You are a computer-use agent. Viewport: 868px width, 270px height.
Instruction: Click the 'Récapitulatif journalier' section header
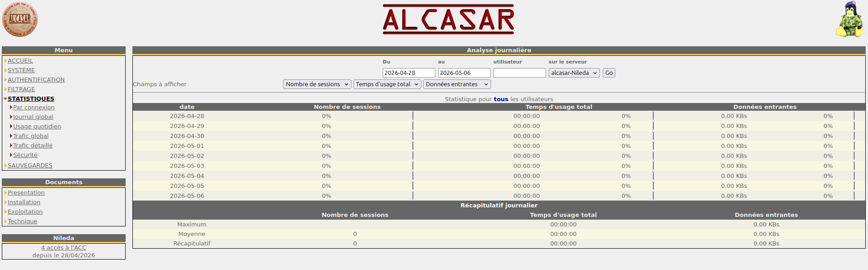tap(499, 206)
